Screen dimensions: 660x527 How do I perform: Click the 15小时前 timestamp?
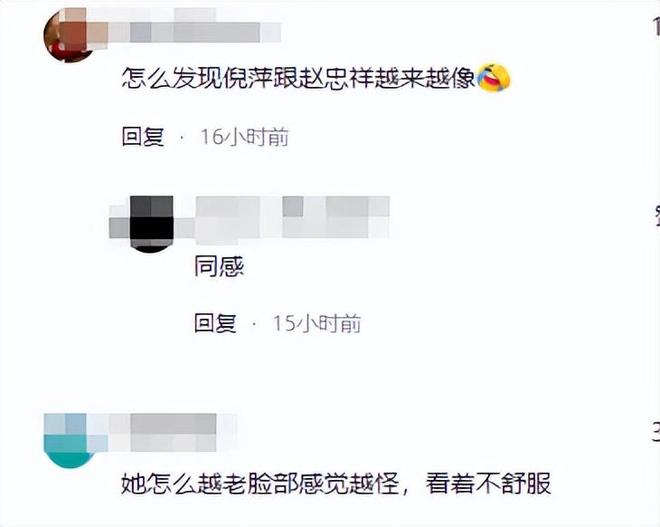click(317, 323)
